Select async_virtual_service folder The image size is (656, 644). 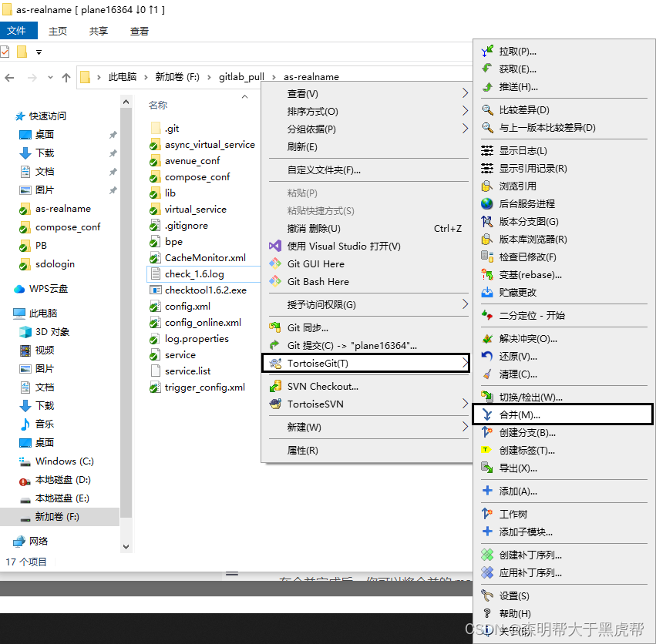(x=210, y=145)
